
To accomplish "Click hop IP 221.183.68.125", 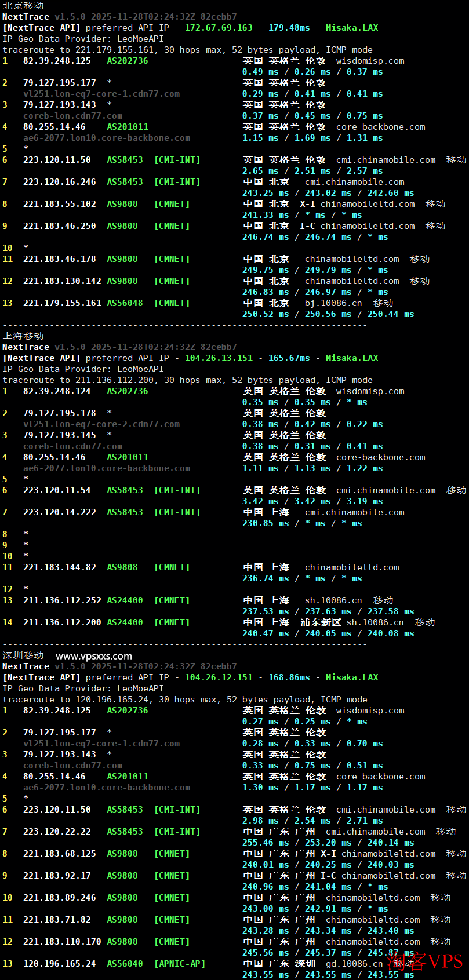I will point(60,854).
